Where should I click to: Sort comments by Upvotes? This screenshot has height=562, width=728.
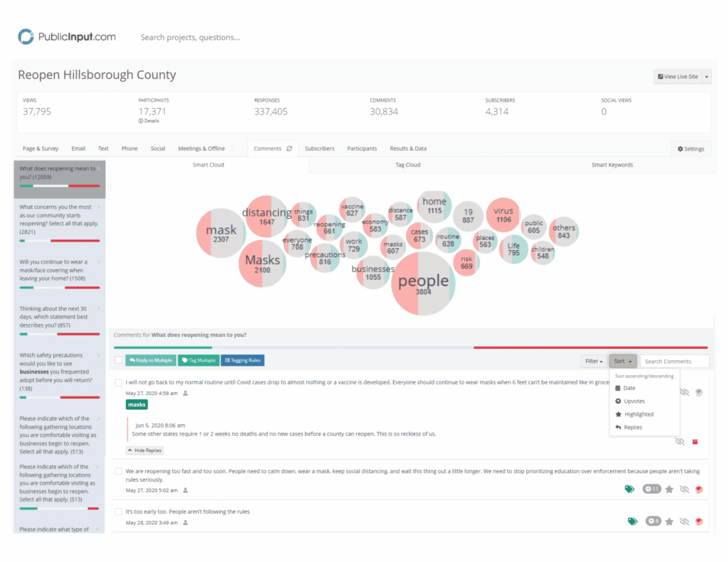coord(634,401)
